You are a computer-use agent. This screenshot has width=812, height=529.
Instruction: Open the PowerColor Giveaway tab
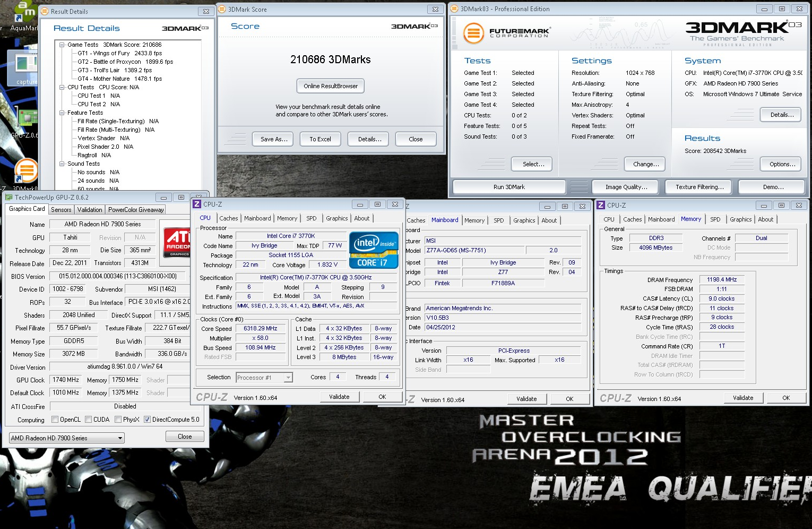click(136, 210)
